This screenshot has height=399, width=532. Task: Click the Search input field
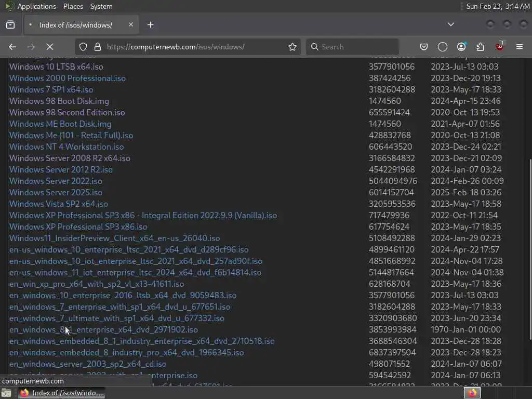(x=352, y=47)
